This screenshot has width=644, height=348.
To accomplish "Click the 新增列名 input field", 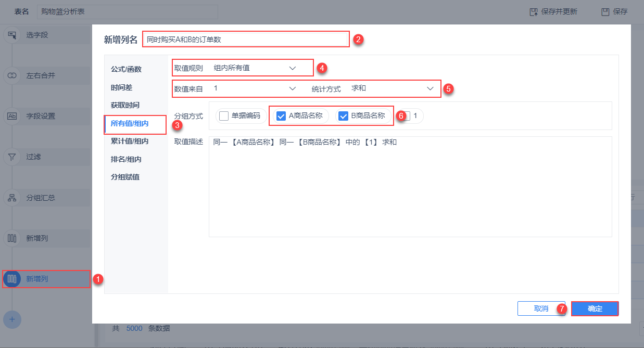I will [x=245, y=39].
